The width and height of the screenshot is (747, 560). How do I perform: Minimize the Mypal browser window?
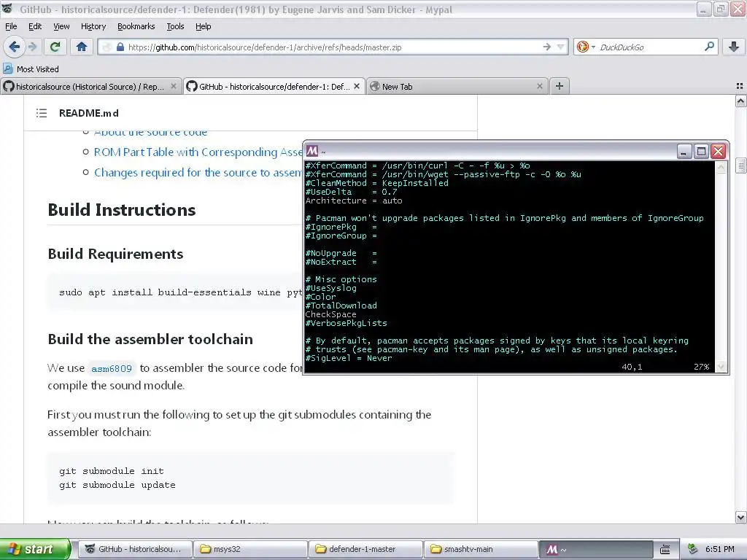click(x=704, y=9)
